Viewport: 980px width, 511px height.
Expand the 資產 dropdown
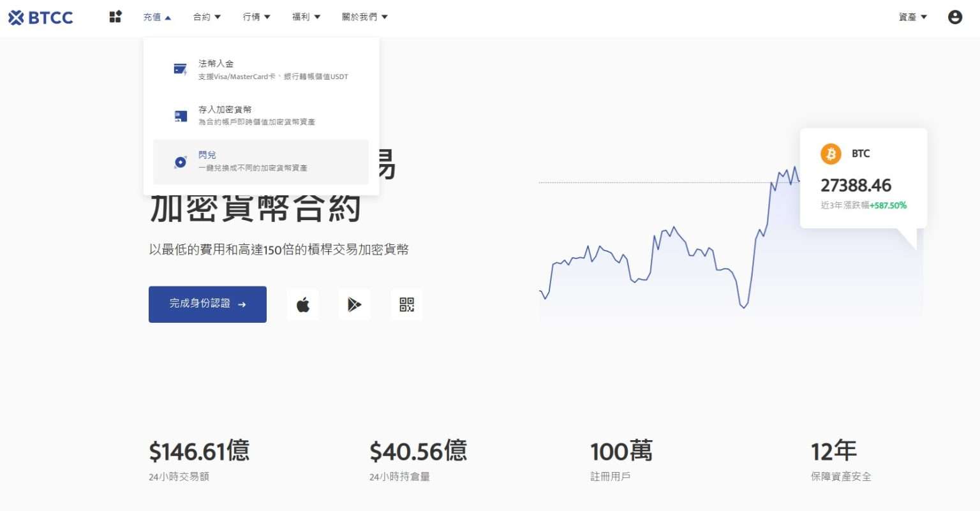[x=911, y=17]
